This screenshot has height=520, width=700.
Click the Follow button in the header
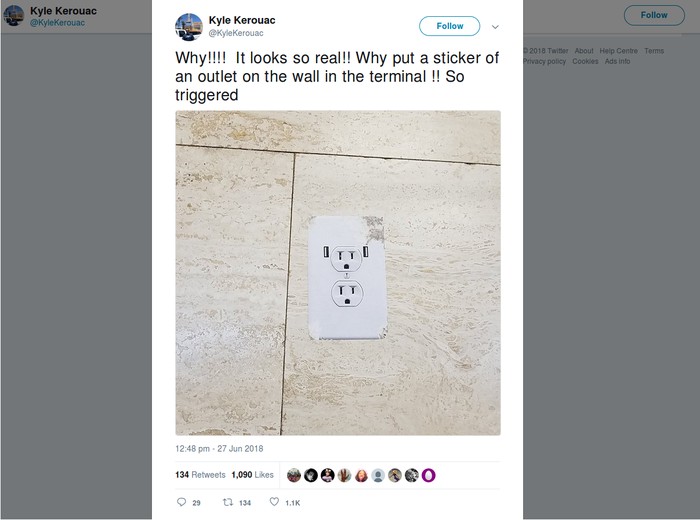654,15
